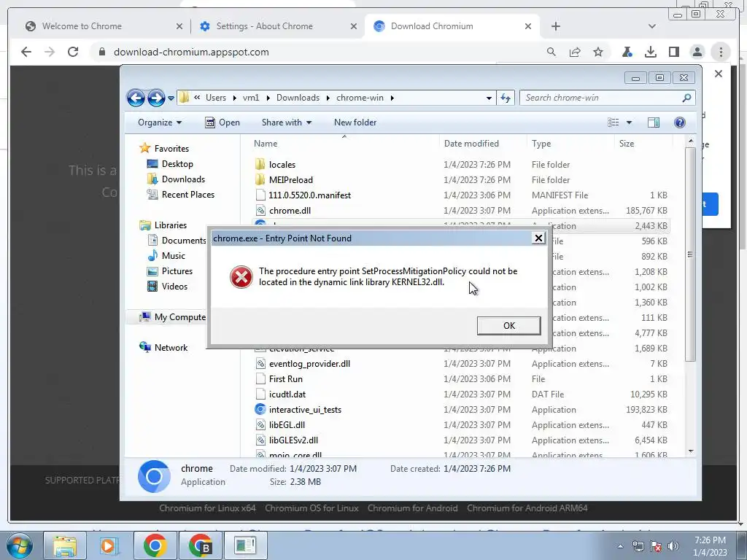Image resolution: width=747 pixels, height=560 pixels.
Task: Open address bar history dropdown
Action: [x=489, y=98]
